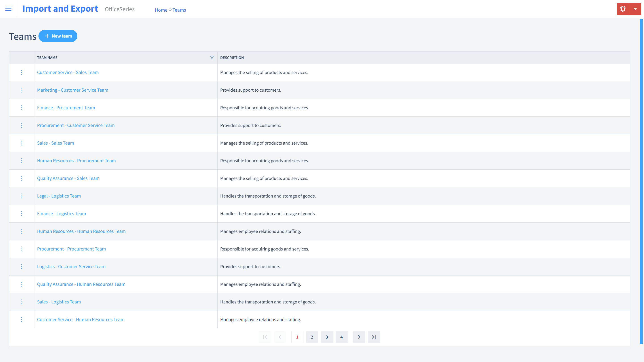Click the last page arrow button
Image resolution: width=644 pixels, height=362 pixels.
tap(374, 337)
